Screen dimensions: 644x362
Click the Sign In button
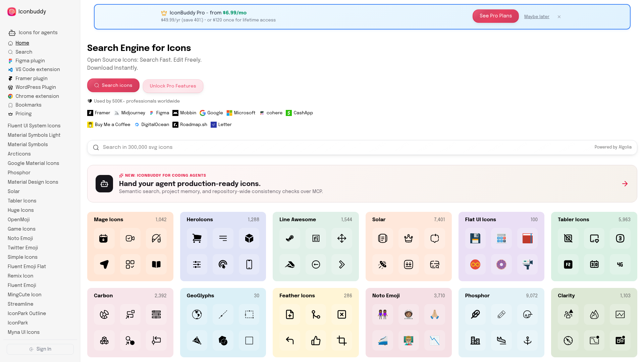coord(40,349)
